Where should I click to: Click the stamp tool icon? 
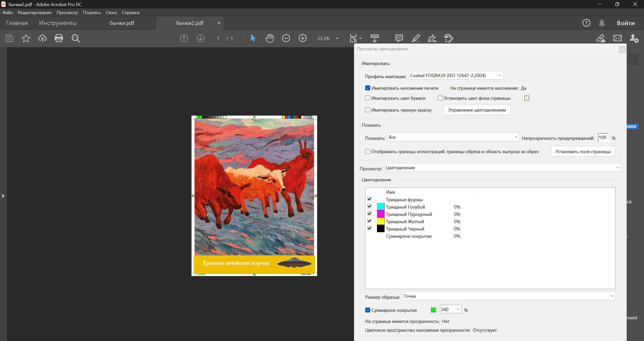[449, 38]
